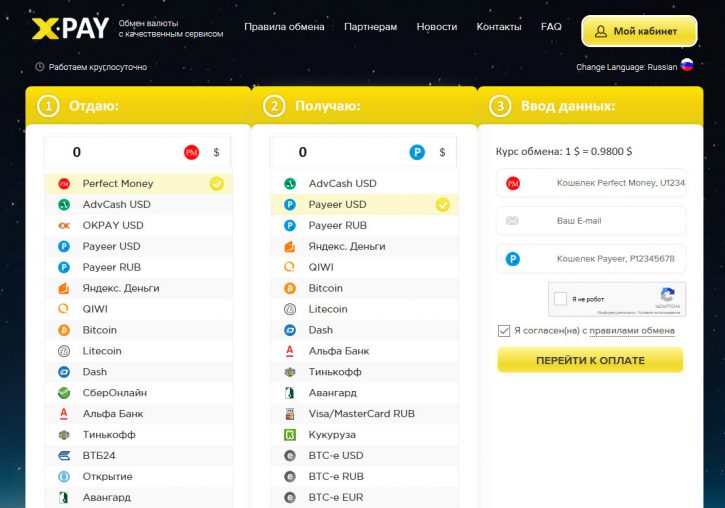The image size is (725, 508).
Task: Click the receive amount field showing 0
Action: coord(363,152)
